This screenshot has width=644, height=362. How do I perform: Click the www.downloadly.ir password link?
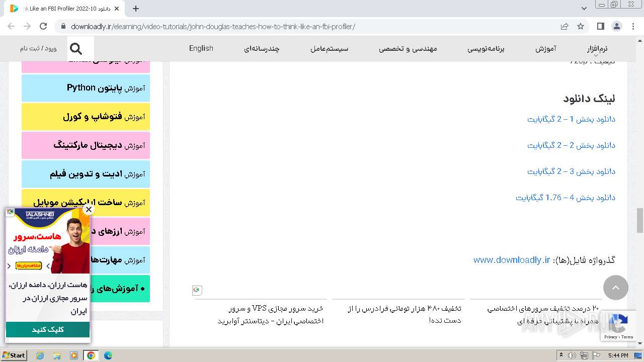[x=512, y=260]
